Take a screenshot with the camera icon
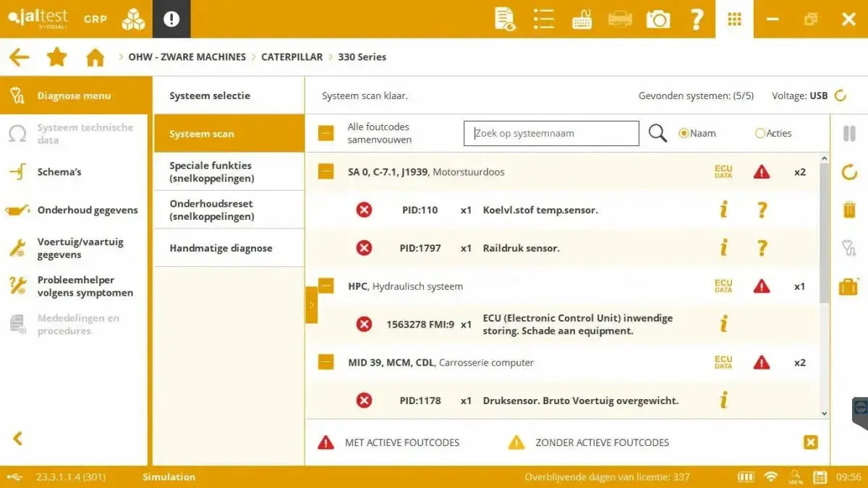This screenshot has height=488, width=868. [x=658, y=19]
